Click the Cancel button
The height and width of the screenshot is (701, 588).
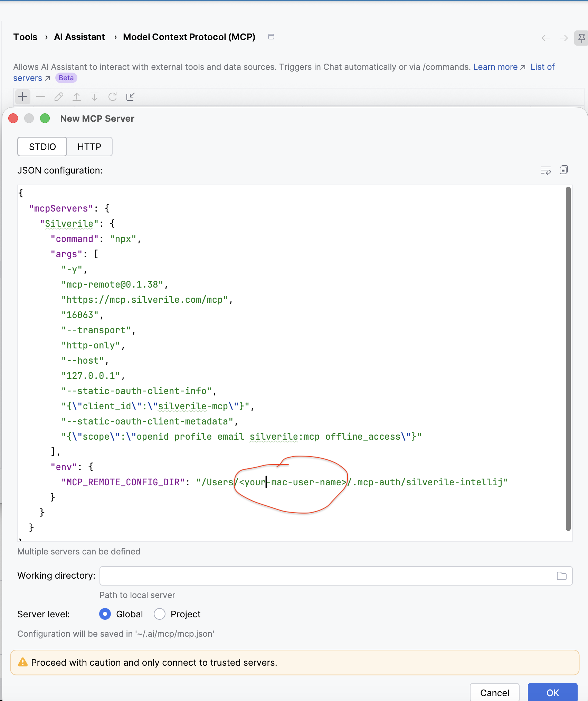pos(495,692)
